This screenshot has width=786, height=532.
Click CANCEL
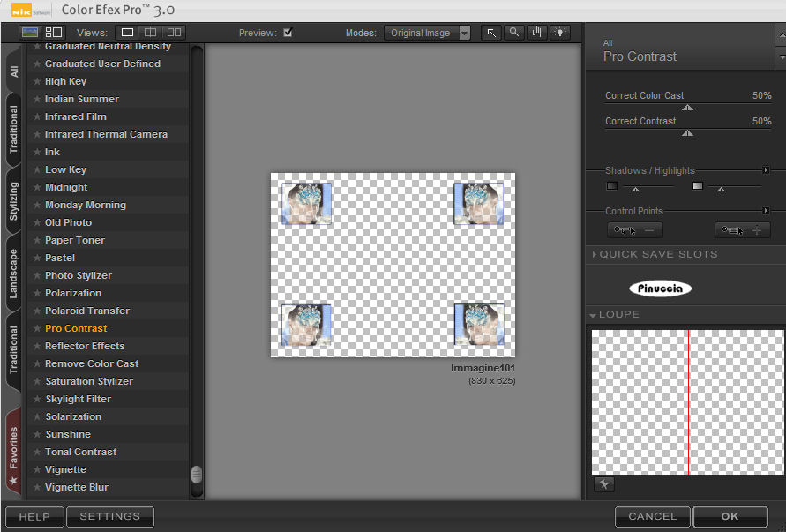tap(652, 516)
